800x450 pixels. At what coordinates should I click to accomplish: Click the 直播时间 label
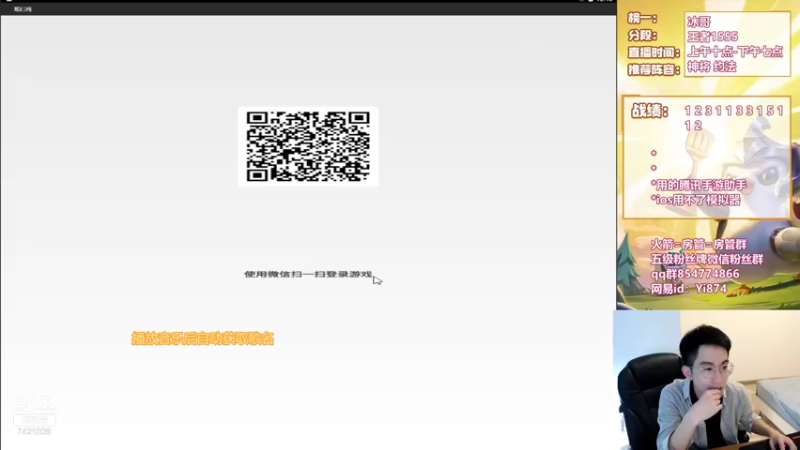tap(654, 52)
